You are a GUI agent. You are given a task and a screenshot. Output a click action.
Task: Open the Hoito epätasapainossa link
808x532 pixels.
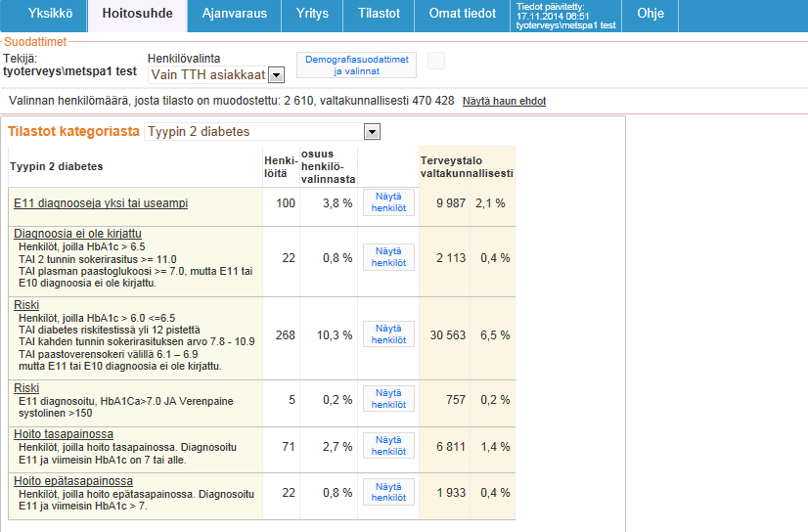pyautogui.click(x=73, y=481)
